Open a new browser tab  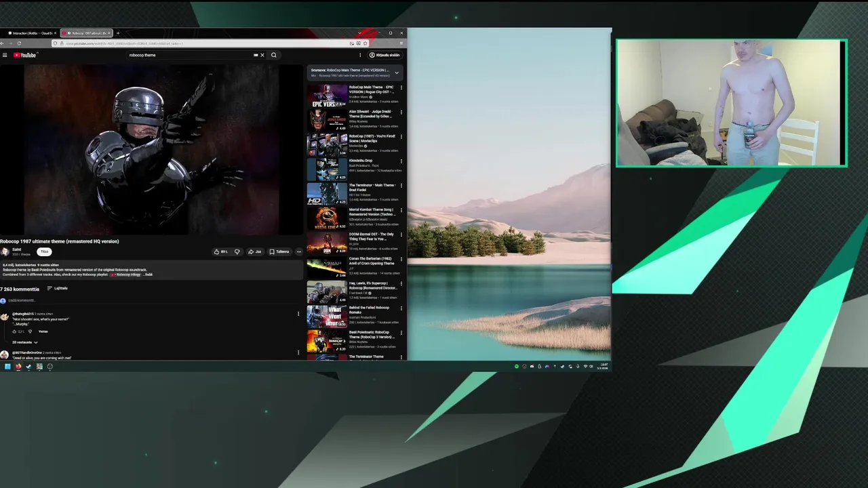(x=118, y=33)
